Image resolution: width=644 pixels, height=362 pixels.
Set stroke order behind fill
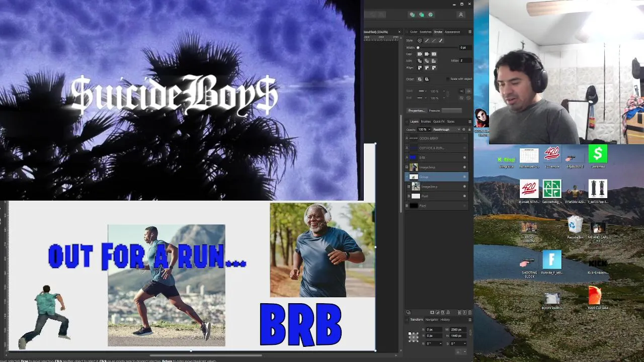tap(420, 79)
